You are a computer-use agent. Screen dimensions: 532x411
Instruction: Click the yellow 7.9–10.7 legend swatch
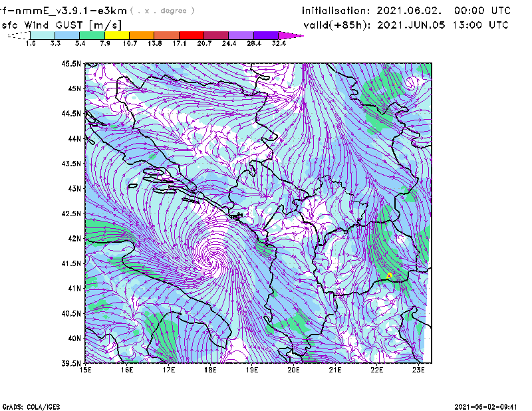(117, 35)
